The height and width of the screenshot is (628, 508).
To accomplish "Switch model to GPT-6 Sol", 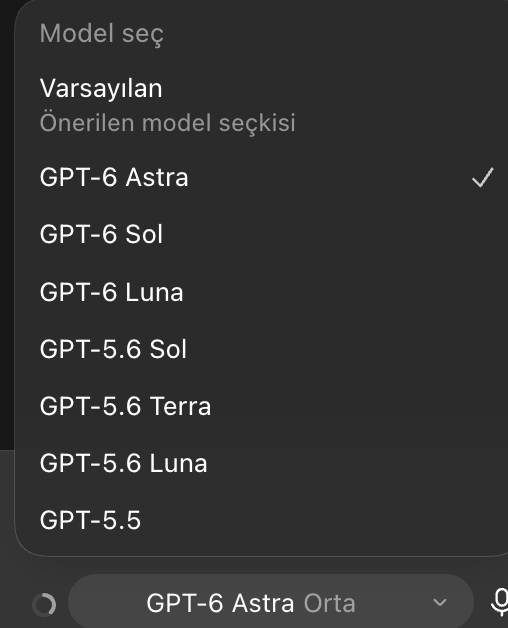I will 261,234.
